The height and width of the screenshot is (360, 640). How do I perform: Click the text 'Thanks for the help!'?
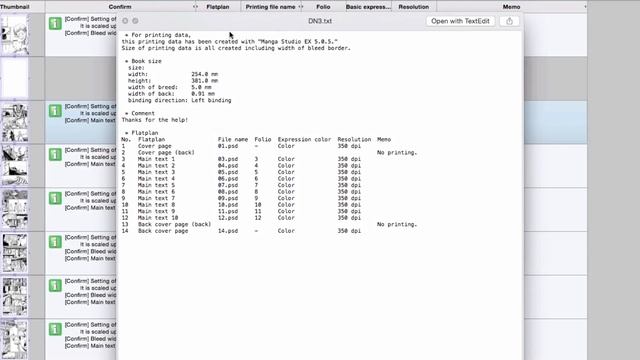pos(155,120)
